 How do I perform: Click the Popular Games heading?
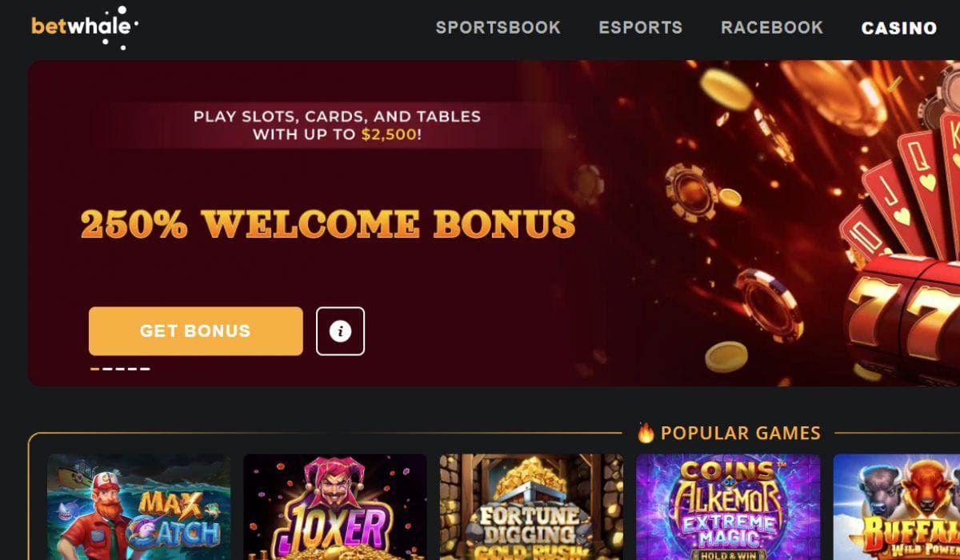[740, 434]
